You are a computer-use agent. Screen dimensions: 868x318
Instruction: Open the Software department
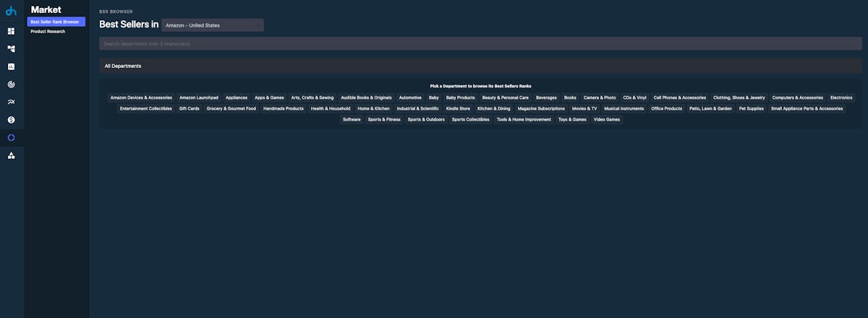[352, 119]
